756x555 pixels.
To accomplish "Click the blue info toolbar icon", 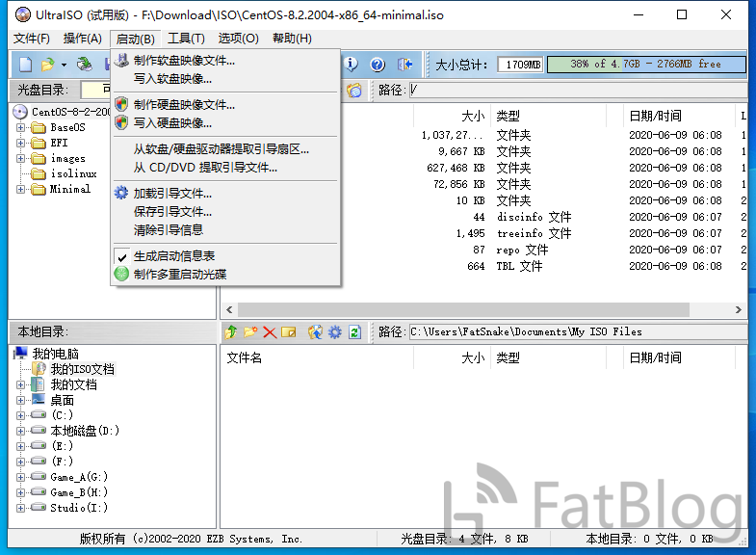I will [x=351, y=65].
